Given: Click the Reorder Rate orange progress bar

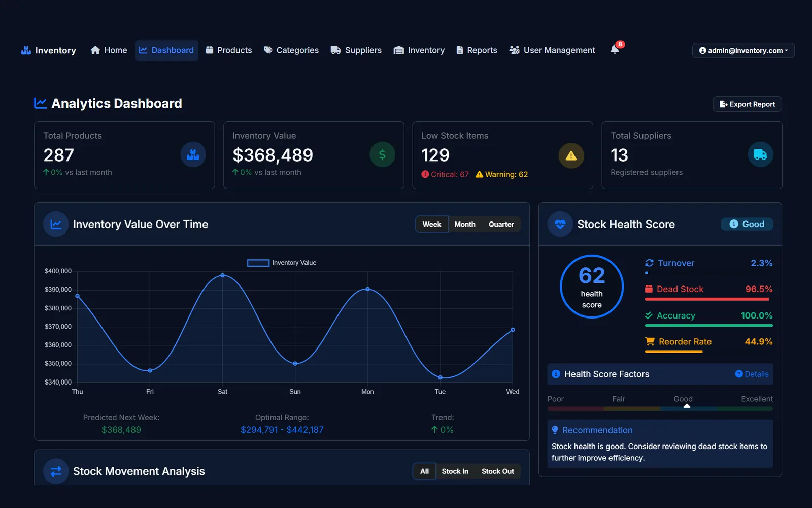Looking at the screenshot, I should (674, 352).
